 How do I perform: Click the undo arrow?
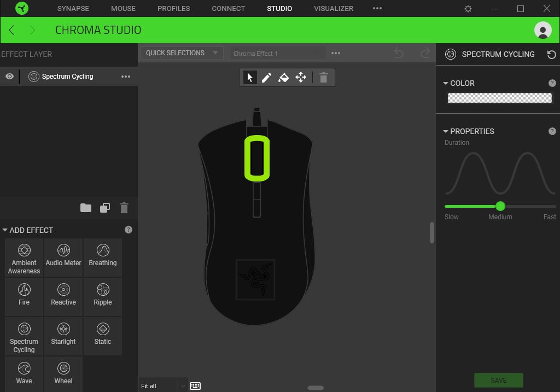click(x=399, y=53)
